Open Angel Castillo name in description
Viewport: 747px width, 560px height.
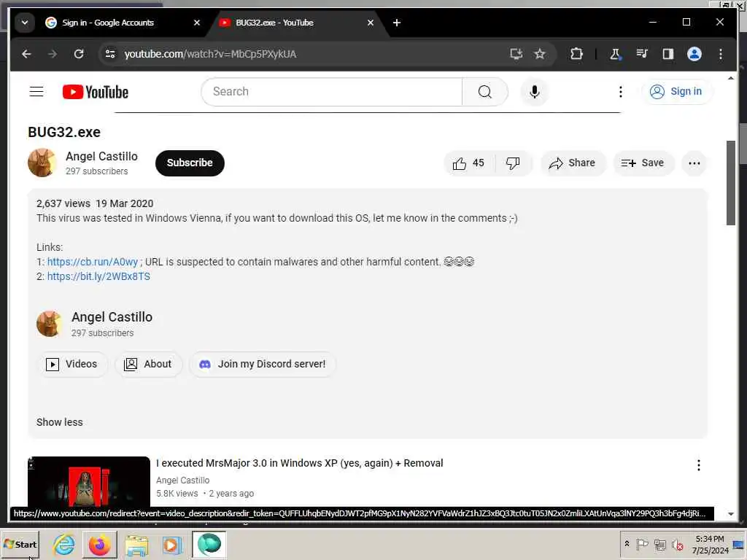pos(112,317)
